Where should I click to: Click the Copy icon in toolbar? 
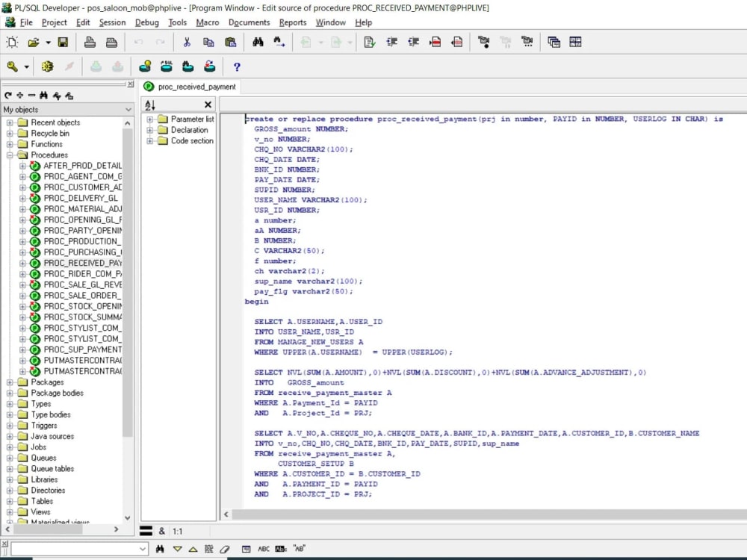tap(208, 43)
